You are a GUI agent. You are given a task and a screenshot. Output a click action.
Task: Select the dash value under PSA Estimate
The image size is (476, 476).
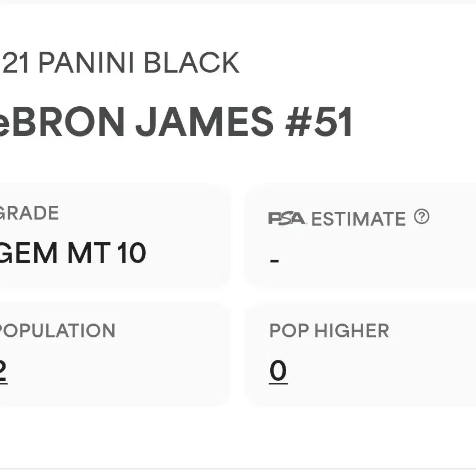point(275,260)
